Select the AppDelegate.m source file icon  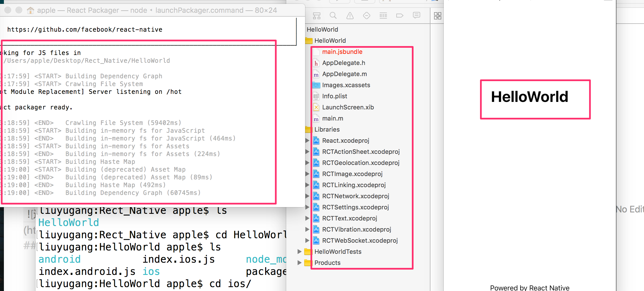click(x=316, y=74)
